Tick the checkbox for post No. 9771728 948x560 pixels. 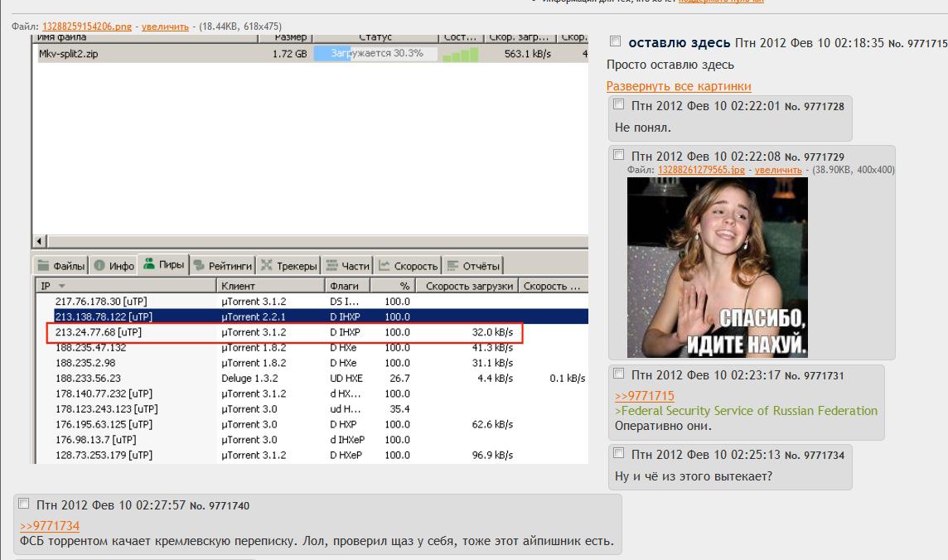pyautogui.click(x=618, y=104)
